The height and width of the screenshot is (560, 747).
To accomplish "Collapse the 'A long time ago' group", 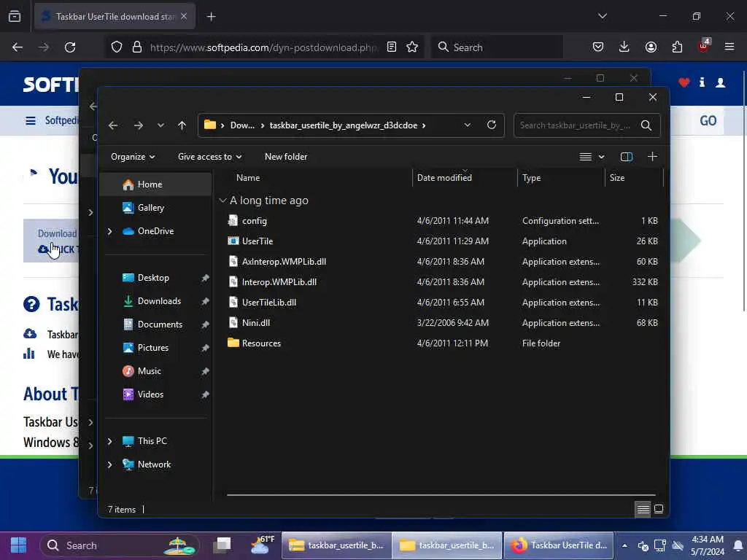I will coord(222,201).
